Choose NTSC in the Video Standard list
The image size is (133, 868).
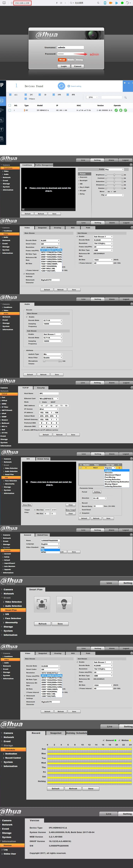[x=50, y=552]
